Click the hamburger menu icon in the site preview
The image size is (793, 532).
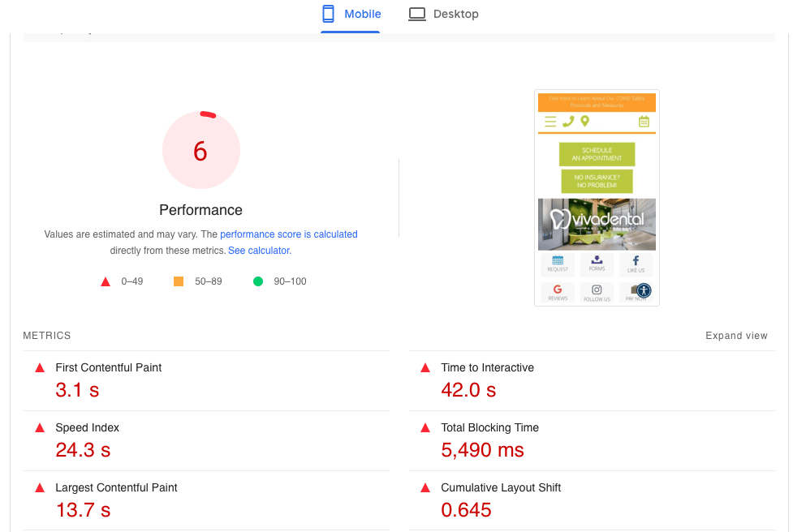(x=550, y=122)
